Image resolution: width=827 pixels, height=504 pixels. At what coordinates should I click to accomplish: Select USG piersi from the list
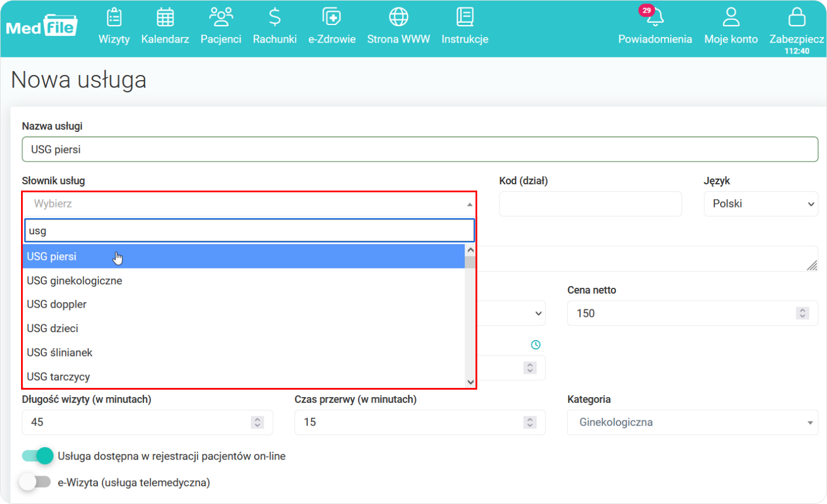tap(243, 257)
